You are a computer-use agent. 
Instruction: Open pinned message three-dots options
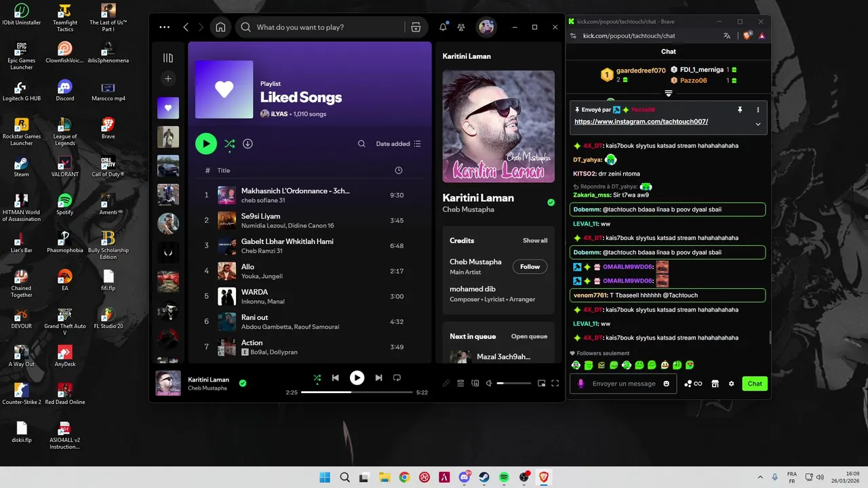point(757,110)
